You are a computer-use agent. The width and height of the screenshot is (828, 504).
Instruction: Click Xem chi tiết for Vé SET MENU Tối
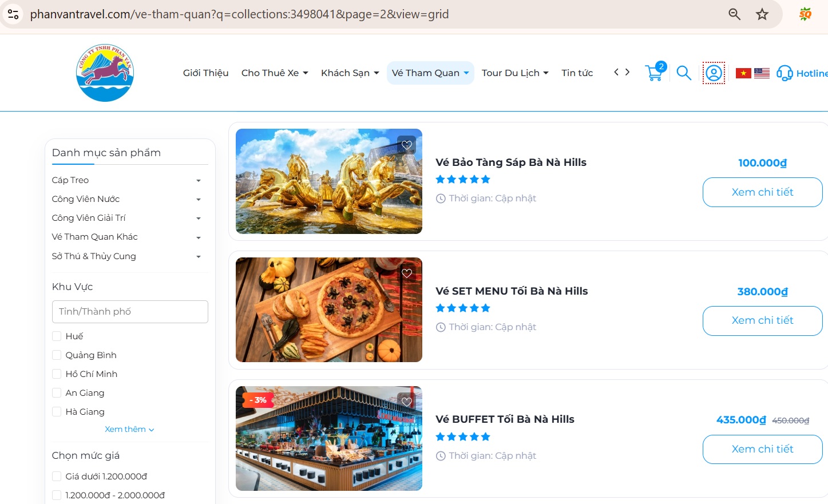[x=762, y=321]
